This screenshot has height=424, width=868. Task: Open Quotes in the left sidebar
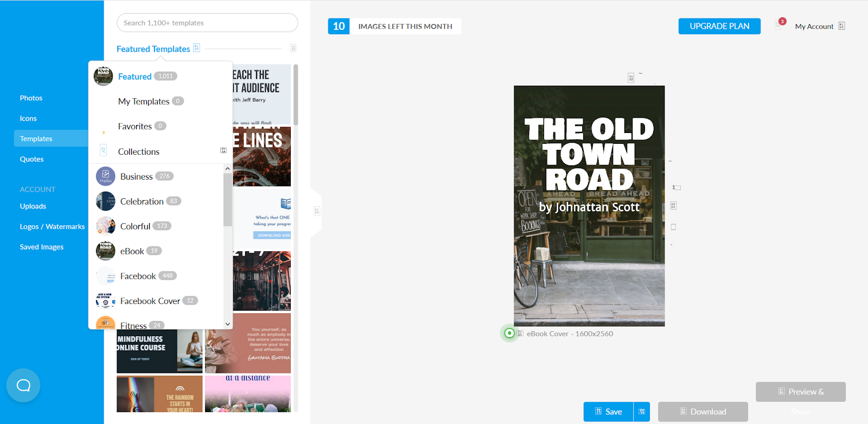click(31, 159)
